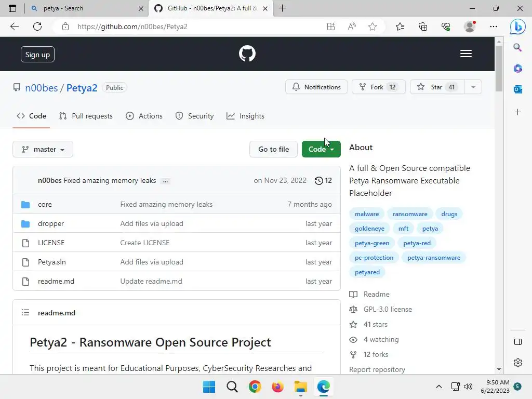The image size is (532, 399).
Task: Open the Bing Chat sidebar button
Action: click(x=518, y=26)
